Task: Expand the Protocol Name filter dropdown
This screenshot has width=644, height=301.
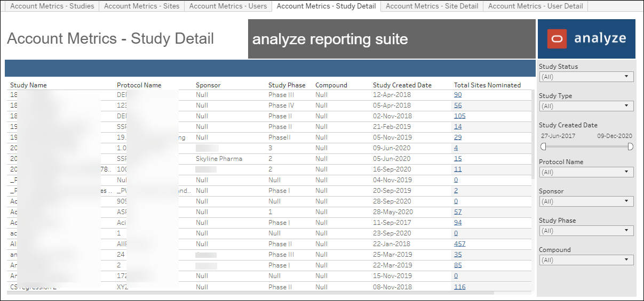Action: coord(586,172)
